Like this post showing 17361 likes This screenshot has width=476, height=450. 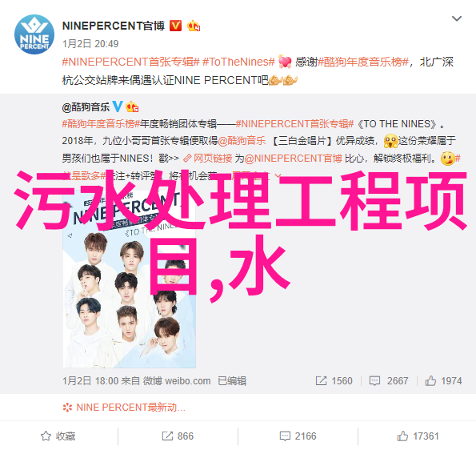tap(418, 436)
